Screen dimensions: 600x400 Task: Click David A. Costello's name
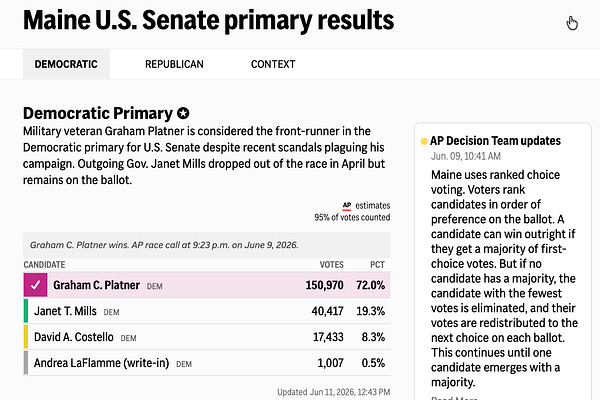pos(73,337)
